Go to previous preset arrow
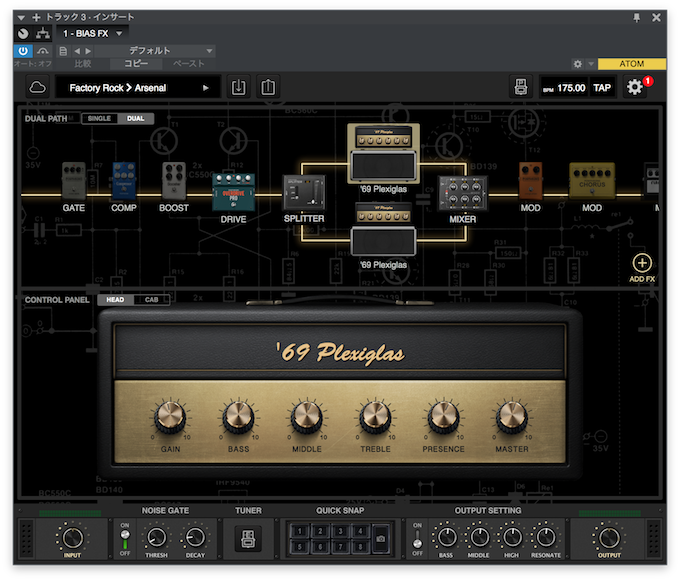The image size is (680, 581). coord(77,51)
